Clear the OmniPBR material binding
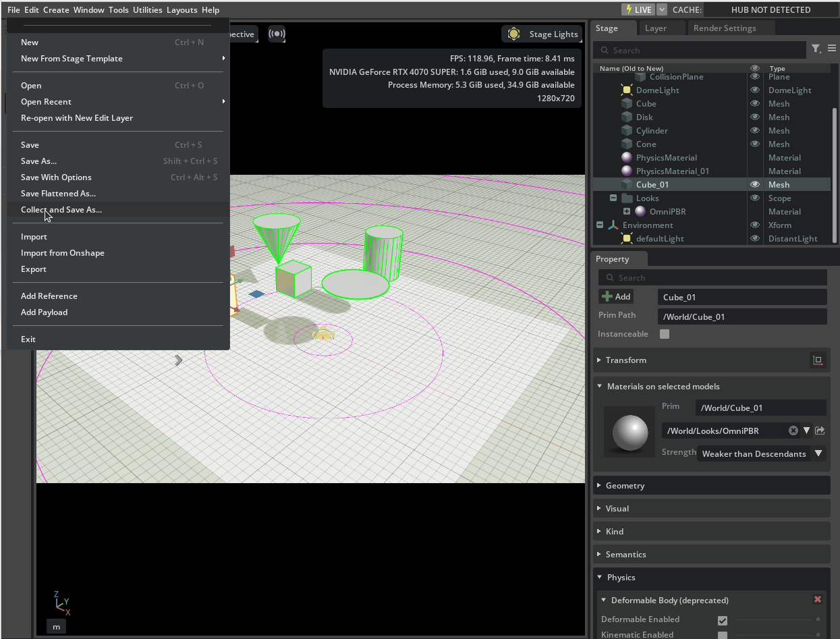 [793, 430]
